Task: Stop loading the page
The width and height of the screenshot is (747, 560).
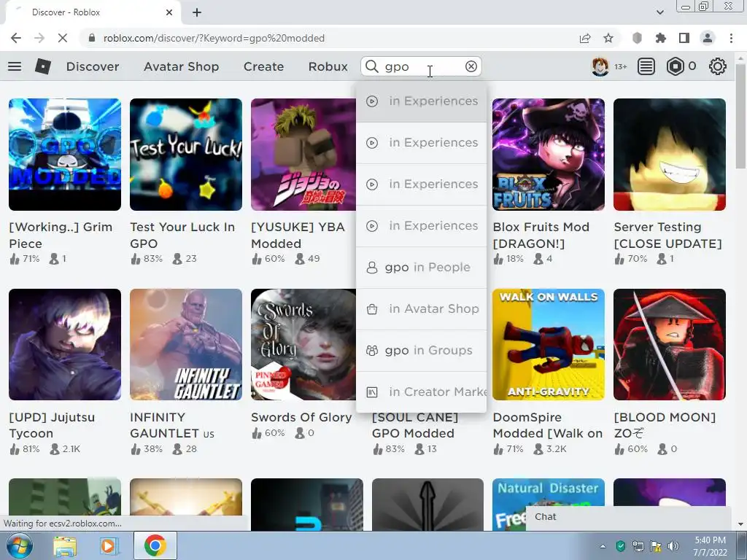Action: click(x=63, y=38)
